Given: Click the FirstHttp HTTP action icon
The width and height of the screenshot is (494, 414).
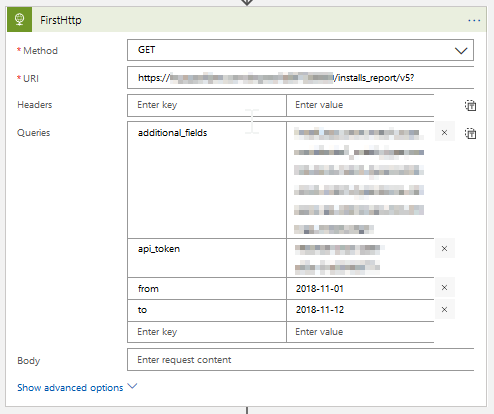Looking at the screenshot, I should tap(19, 20).
